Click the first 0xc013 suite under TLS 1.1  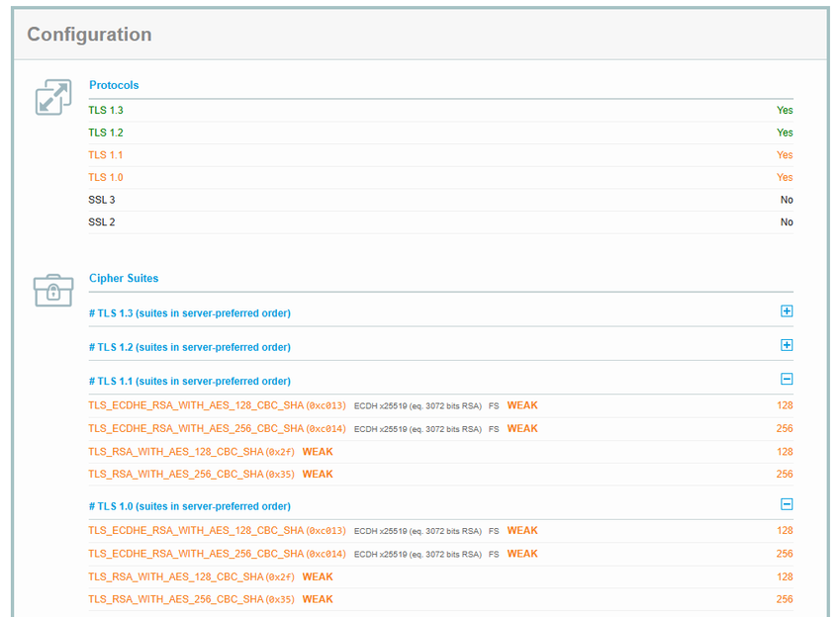[217, 405]
